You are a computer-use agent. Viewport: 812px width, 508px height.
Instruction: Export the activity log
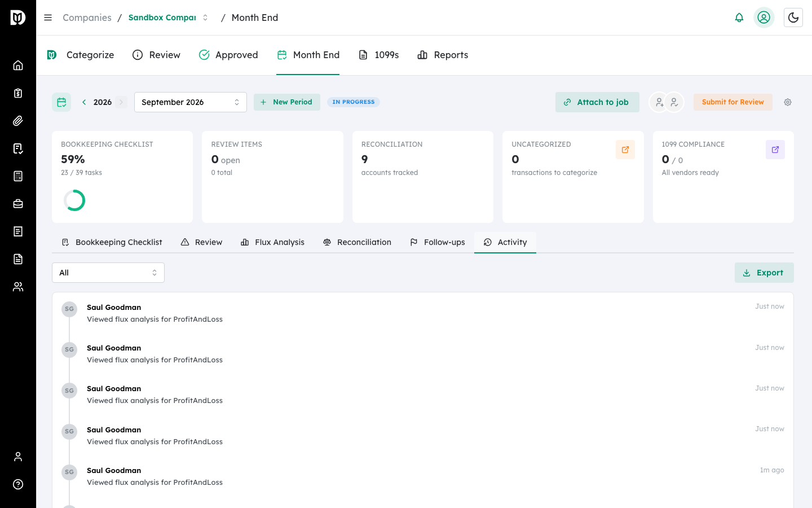[x=764, y=273]
